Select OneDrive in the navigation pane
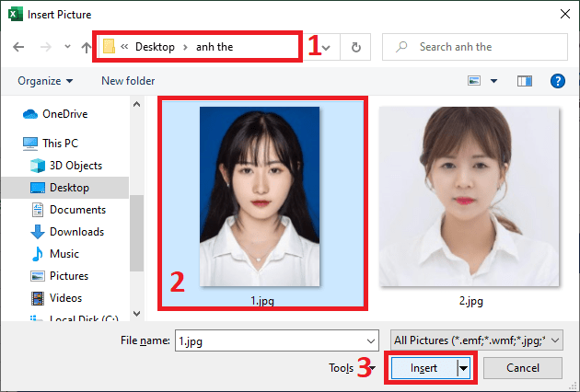580x392 pixels. pos(65,114)
